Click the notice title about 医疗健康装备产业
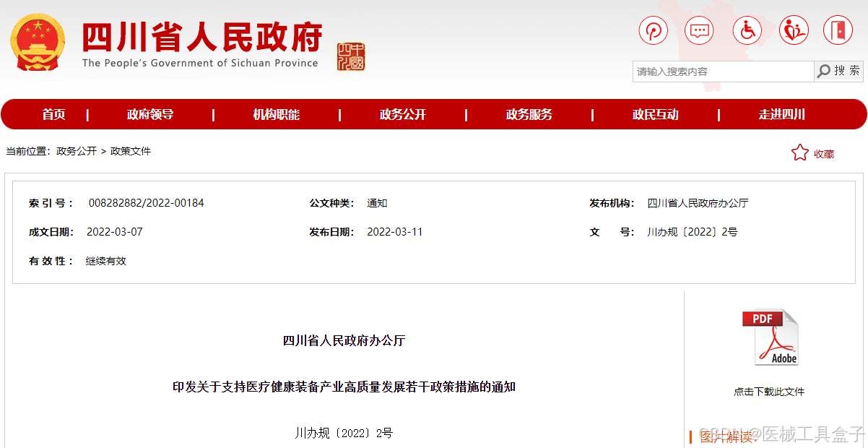The width and height of the screenshot is (868, 448). coord(344,387)
